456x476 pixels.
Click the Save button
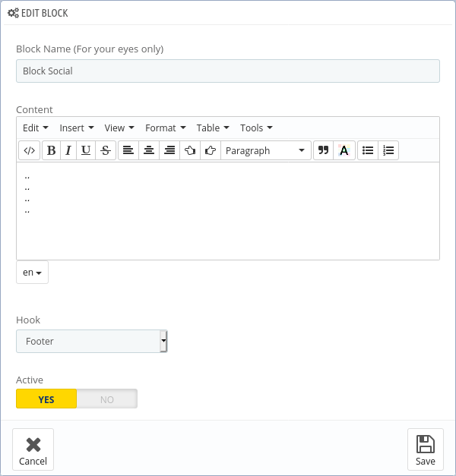tap(426, 449)
